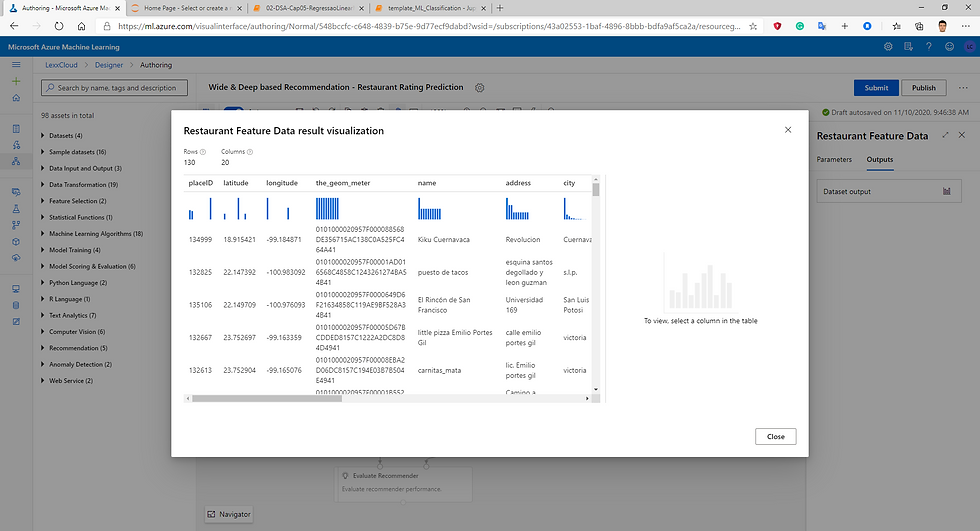Open Data Labeling icon in sidebar
This screenshot has height=531, width=980.
coord(16,322)
